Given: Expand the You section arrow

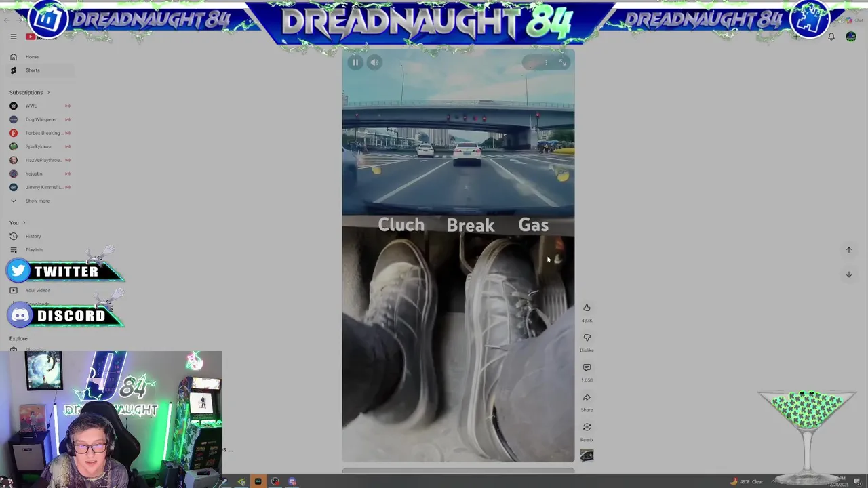Looking at the screenshot, I should coord(24,222).
